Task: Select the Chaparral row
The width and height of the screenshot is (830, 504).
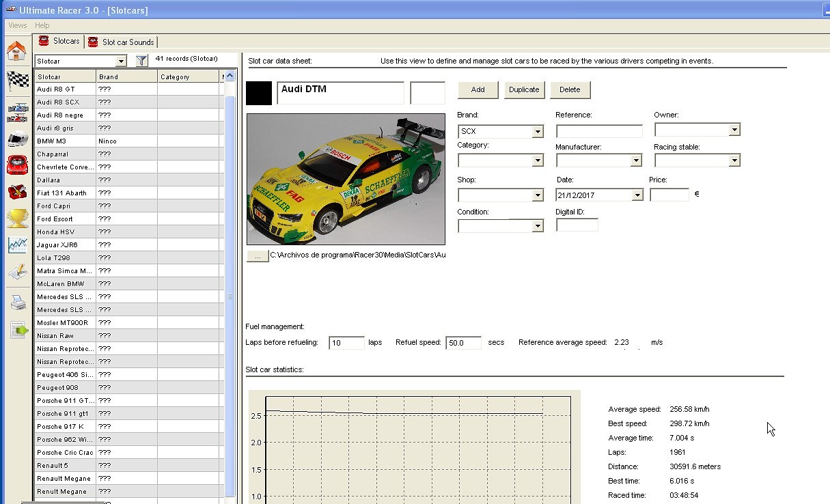Action: pos(129,154)
